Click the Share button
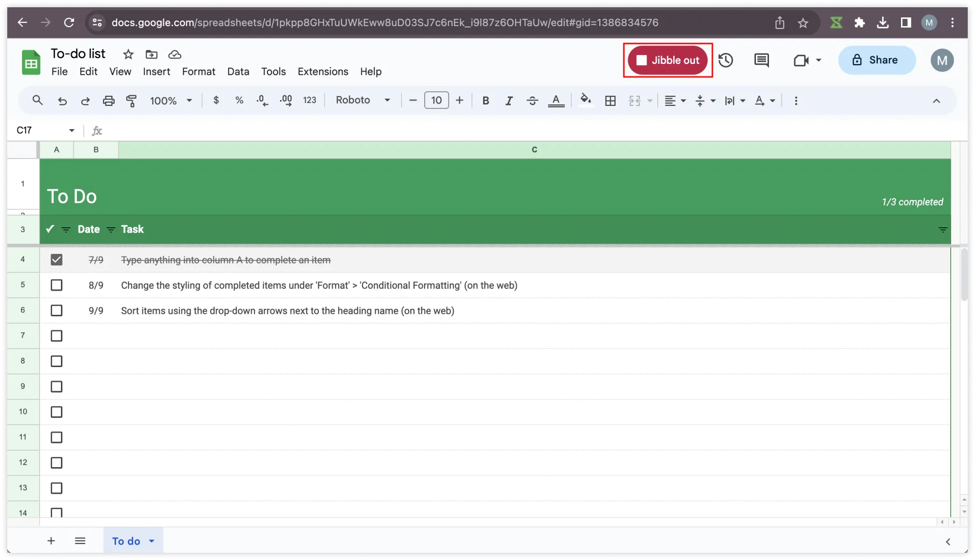Image resolution: width=975 pixels, height=560 pixels. (876, 60)
